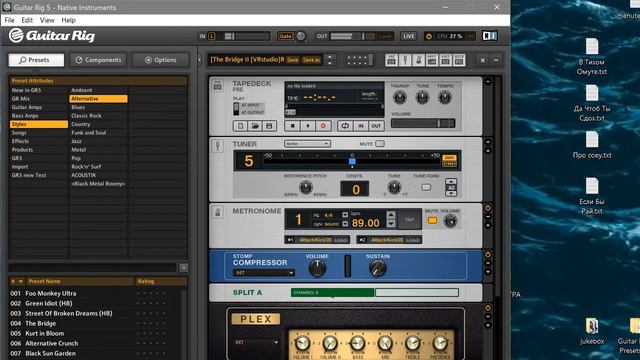Switch to the Options tab
Viewport: 640px width, 360px height.
point(160,60)
